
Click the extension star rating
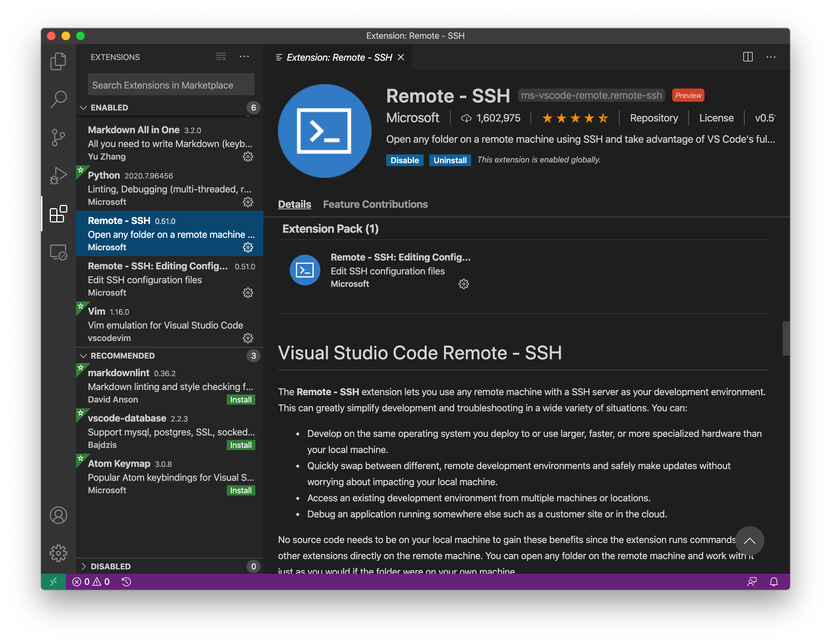pyautogui.click(x=575, y=118)
